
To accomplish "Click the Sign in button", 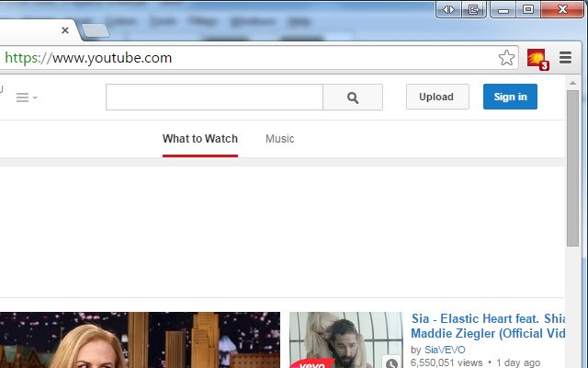I will click(x=510, y=97).
